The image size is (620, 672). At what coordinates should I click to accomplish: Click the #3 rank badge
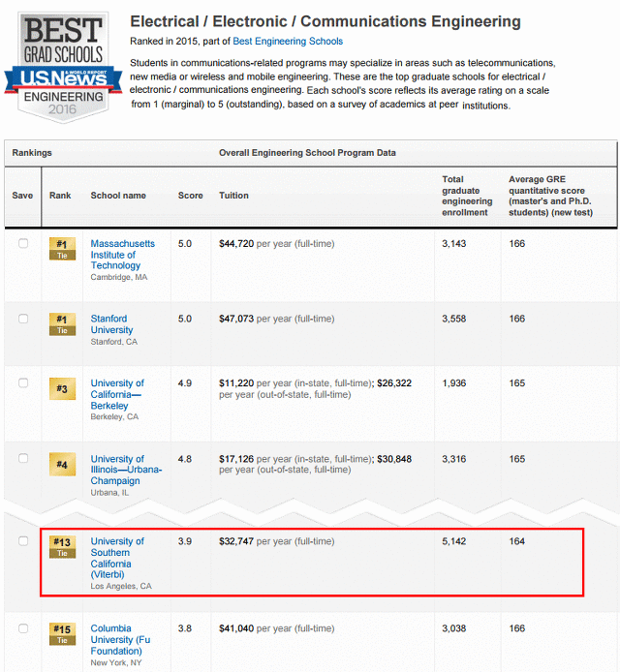click(62, 388)
